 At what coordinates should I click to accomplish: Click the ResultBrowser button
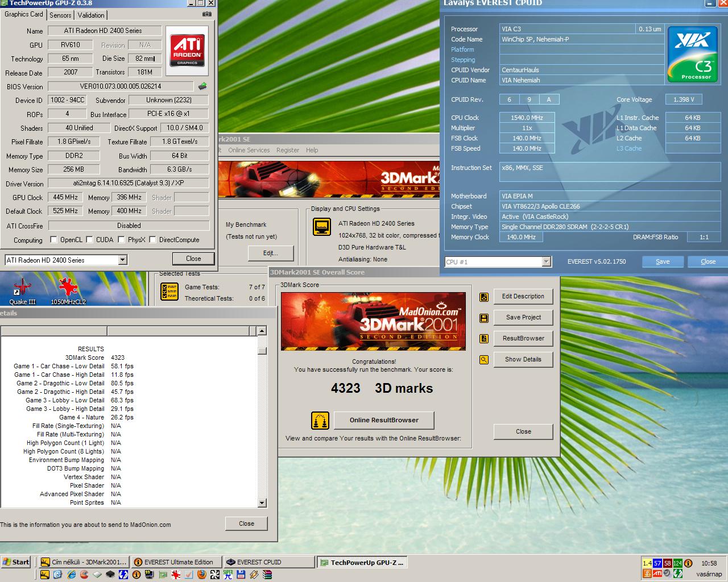click(523, 339)
